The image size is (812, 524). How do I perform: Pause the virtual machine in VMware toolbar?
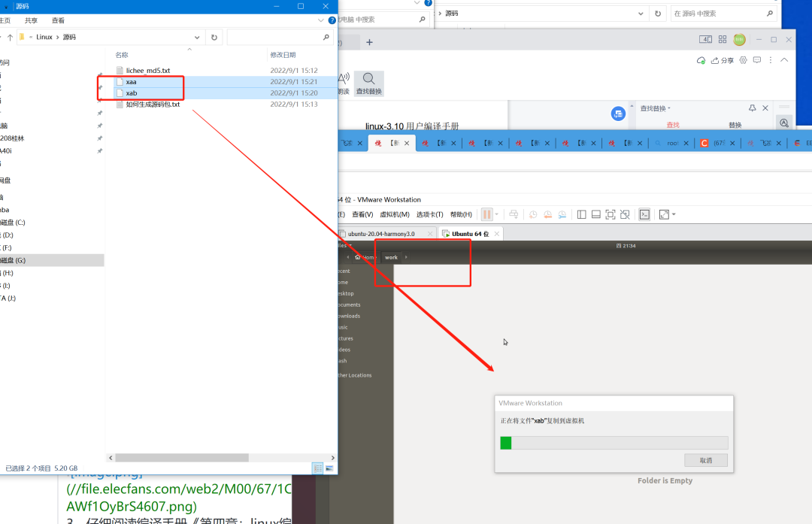[x=486, y=214]
